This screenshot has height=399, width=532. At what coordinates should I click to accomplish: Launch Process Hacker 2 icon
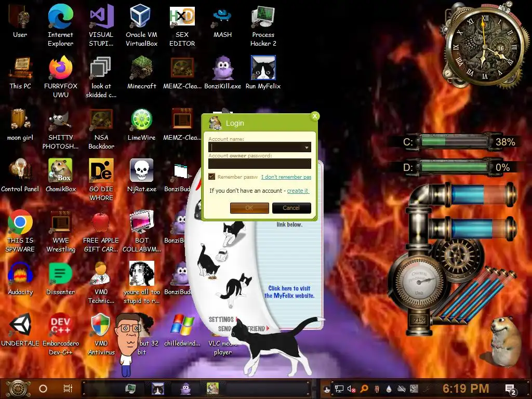[x=263, y=17]
